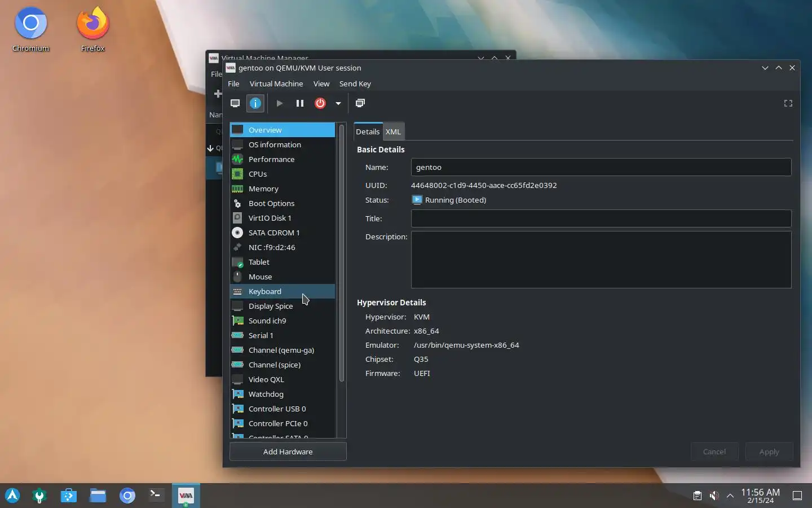
Task: Select OS information entry
Action: tap(283, 144)
